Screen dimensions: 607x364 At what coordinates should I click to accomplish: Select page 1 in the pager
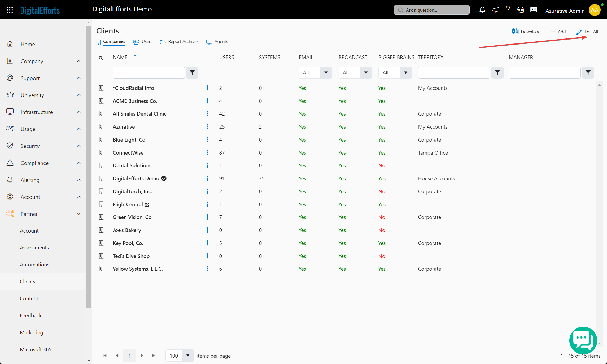(x=129, y=356)
